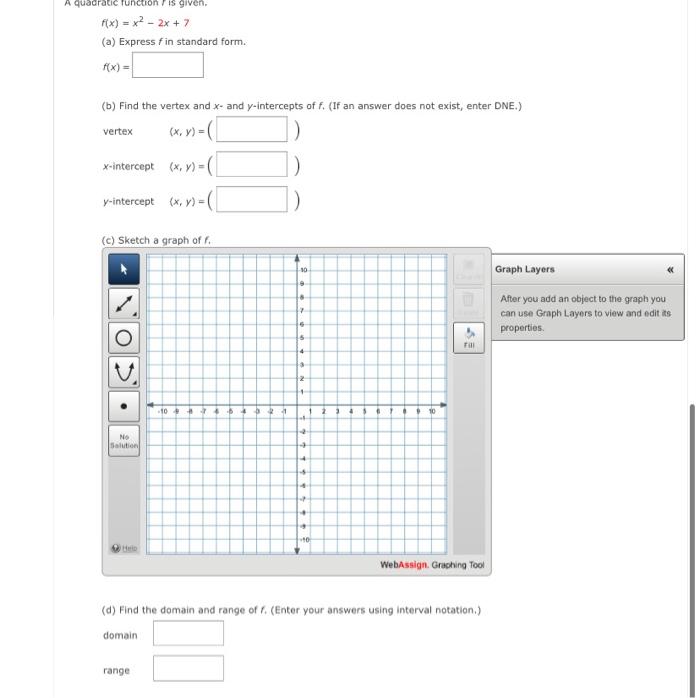Click the x-axis label -10 on the graph
Screen dimensions: 700x698
162,411
